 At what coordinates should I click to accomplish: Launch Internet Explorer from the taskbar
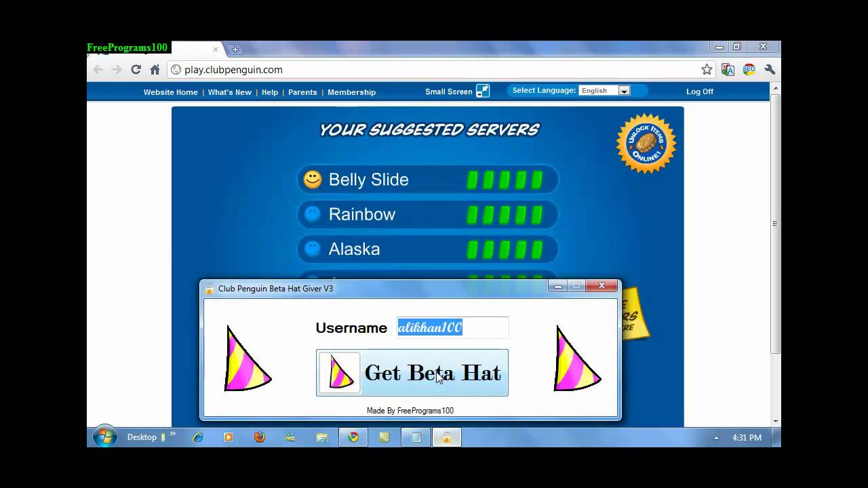click(197, 437)
